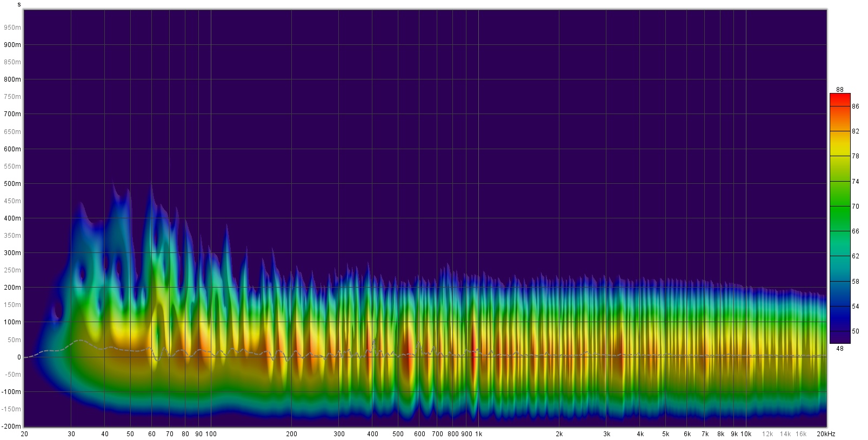868x440 pixels.
Task: Click the 82 color scale value
Action: (x=856, y=131)
